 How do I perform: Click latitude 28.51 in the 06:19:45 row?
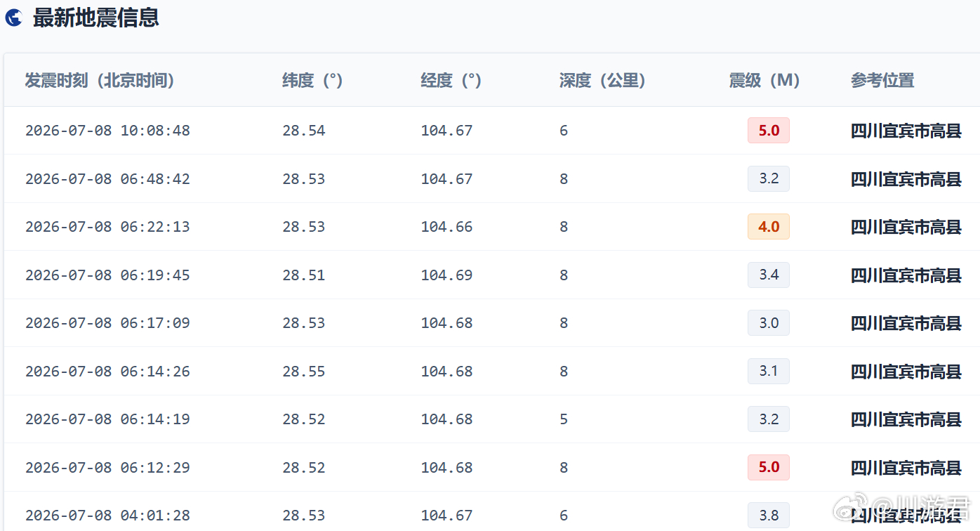(x=304, y=275)
